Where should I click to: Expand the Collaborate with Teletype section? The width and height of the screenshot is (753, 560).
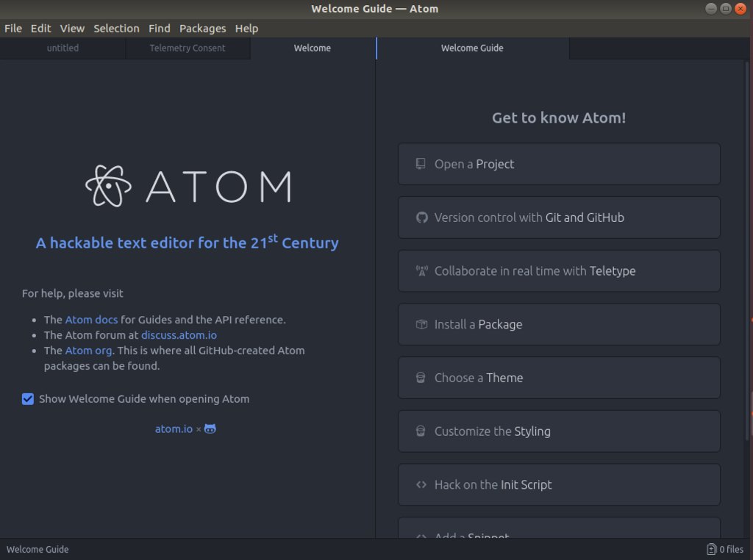[559, 271]
